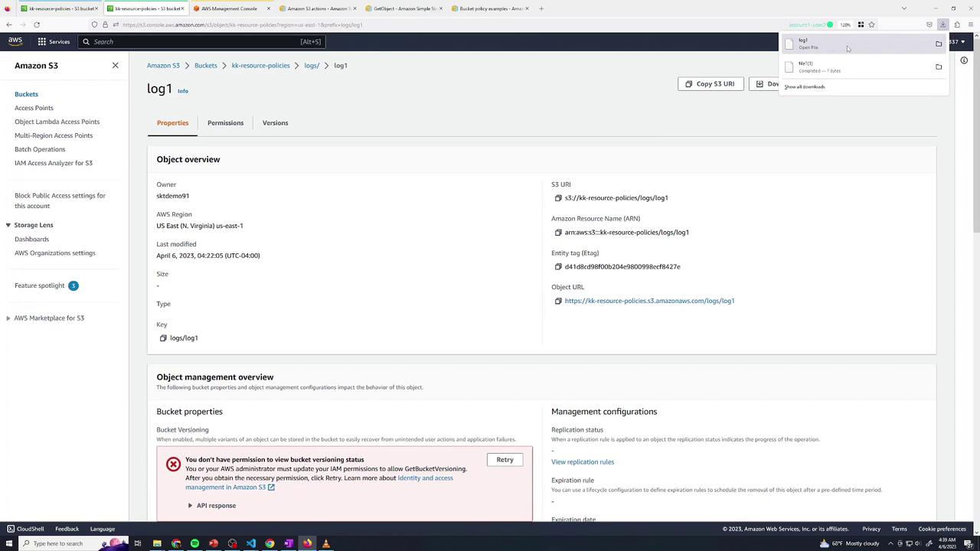Open the Firefox downloads toolbar icon
980x551 pixels.
[x=942, y=24]
